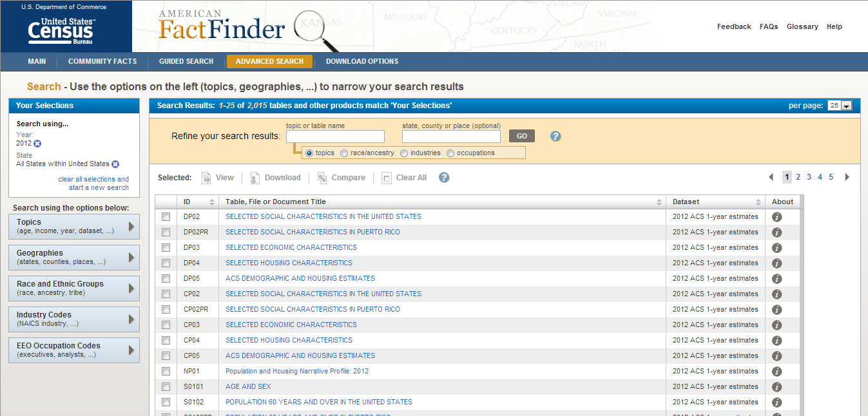Screen dimensions: 868x416
Task: Open the per page dropdown
Action: [840, 106]
